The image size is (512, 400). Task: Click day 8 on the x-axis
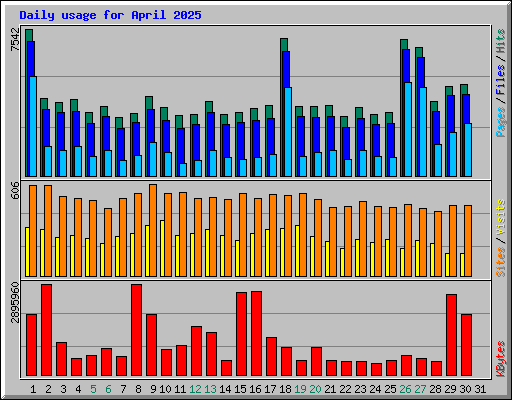click(138, 389)
